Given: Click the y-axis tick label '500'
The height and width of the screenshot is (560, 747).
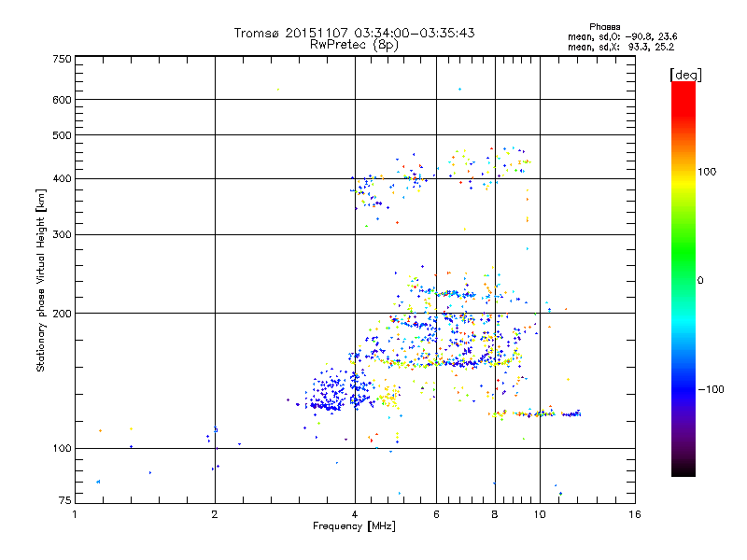Looking at the screenshot, I should tap(63, 135).
